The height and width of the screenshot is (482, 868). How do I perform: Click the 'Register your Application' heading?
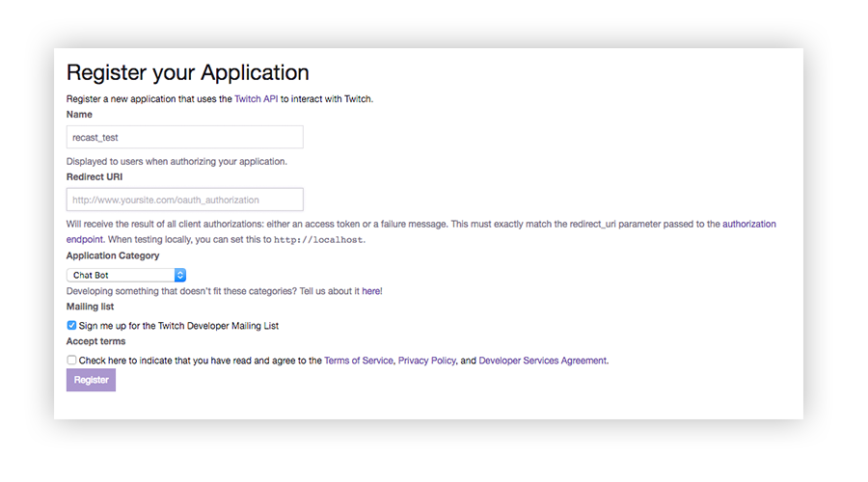[188, 73]
